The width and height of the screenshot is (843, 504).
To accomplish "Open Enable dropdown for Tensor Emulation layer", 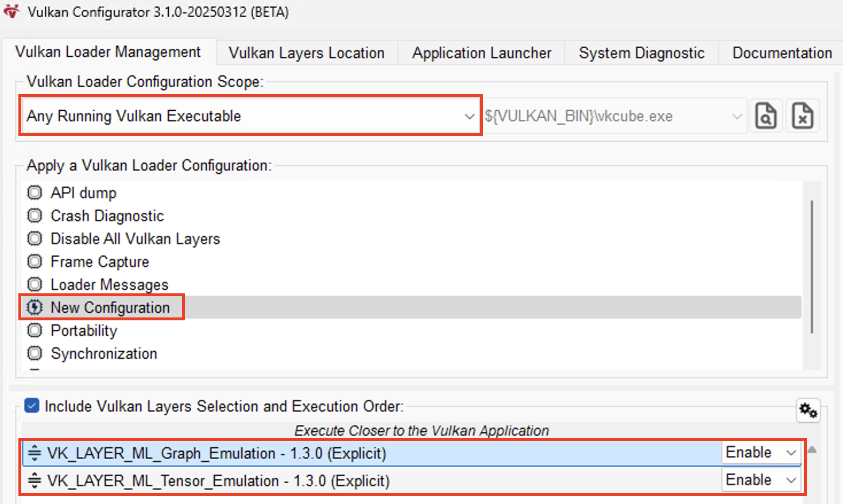I will pos(760,480).
